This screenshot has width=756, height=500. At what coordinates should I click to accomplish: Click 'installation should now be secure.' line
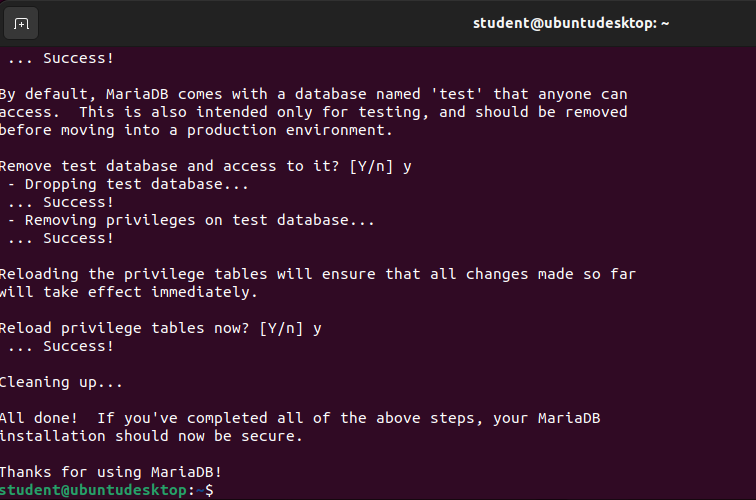click(x=151, y=436)
